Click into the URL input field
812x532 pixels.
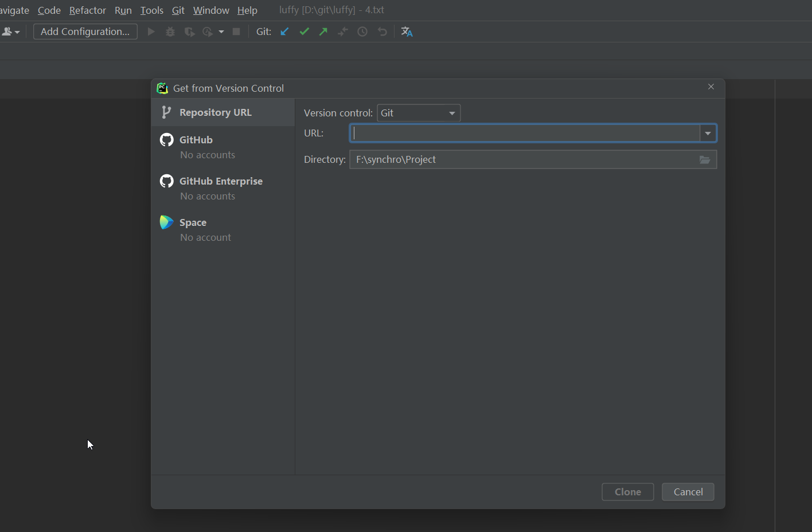(x=525, y=134)
